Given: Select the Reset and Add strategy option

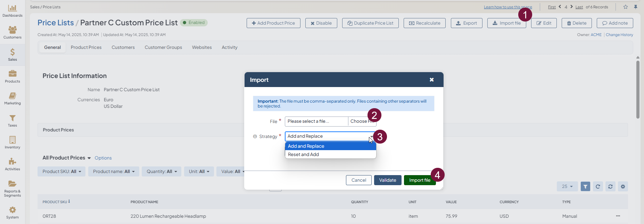Looking at the screenshot, I should [303, 155].
